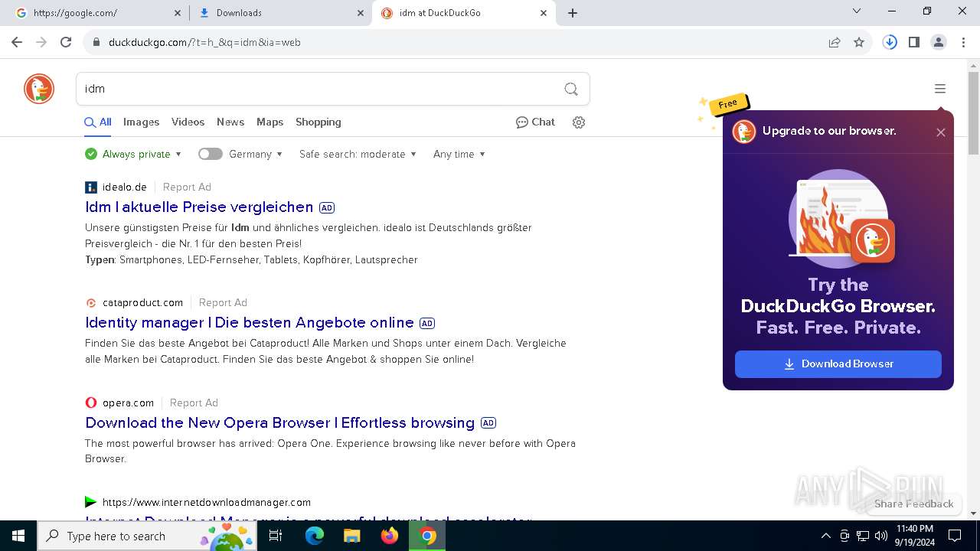This screenshot has width=980, height=551.
Task: Open internetdownloadmanager.com URL link
Action: (x=207, y=503)
